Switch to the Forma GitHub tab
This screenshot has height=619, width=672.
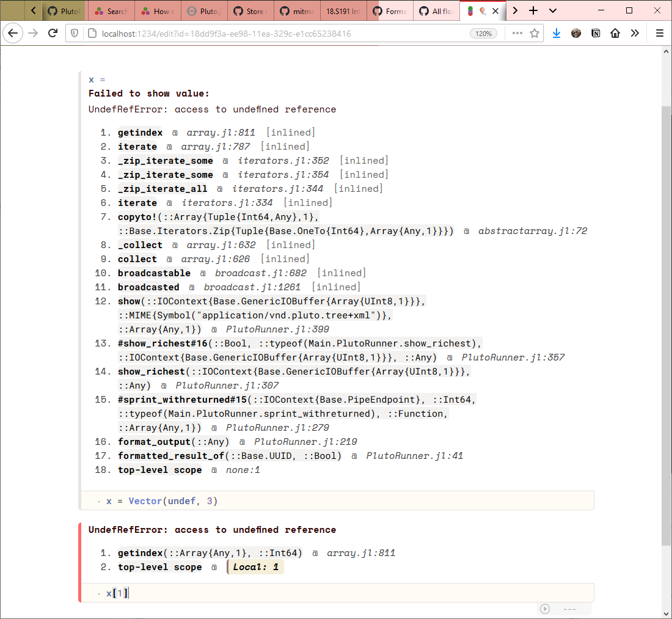click(x=390, y=11)
